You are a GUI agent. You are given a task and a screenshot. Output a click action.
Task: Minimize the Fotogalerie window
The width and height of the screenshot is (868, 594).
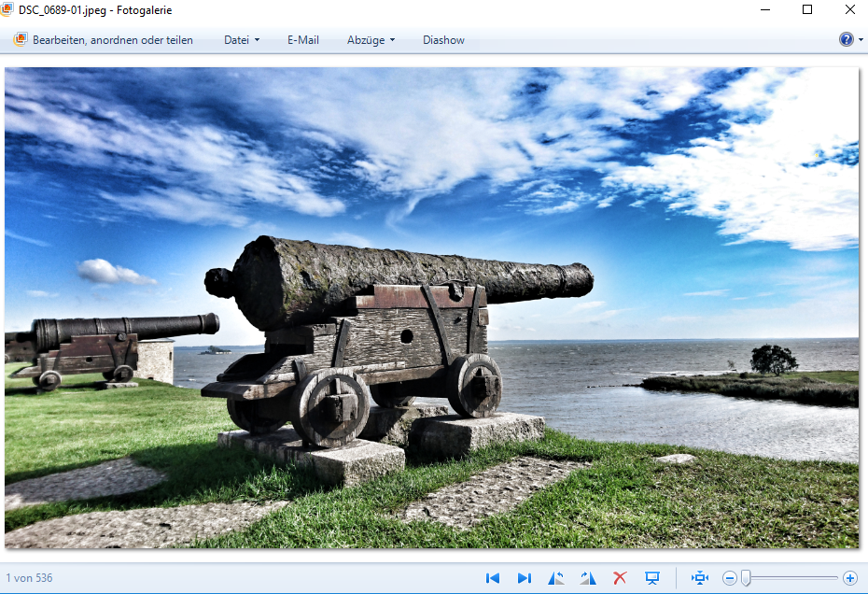click(765, 9)
